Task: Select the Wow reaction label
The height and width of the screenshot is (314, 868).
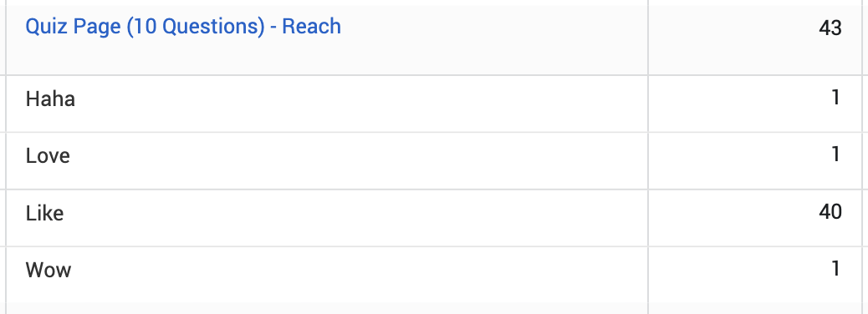Action: tap(49, 271)
